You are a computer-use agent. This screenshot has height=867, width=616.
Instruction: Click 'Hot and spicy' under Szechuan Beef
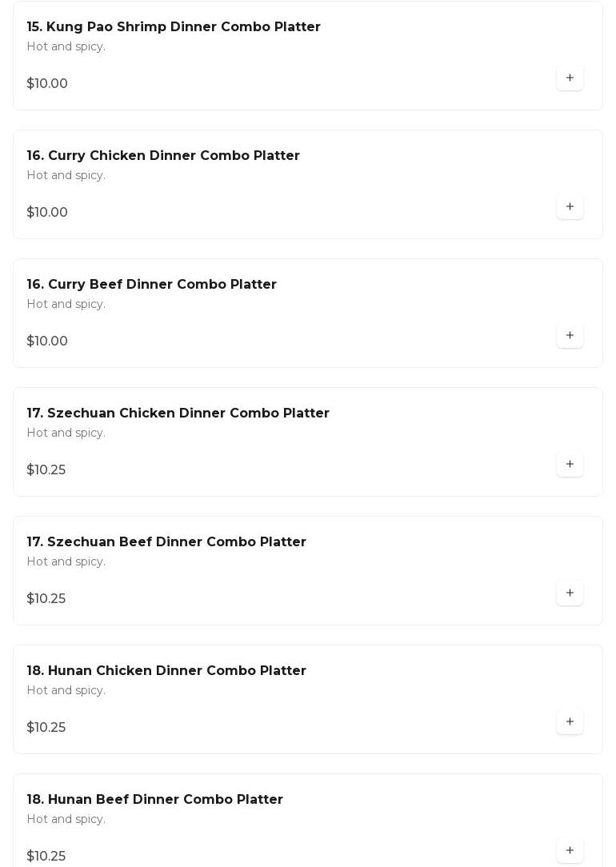(66, 561)
